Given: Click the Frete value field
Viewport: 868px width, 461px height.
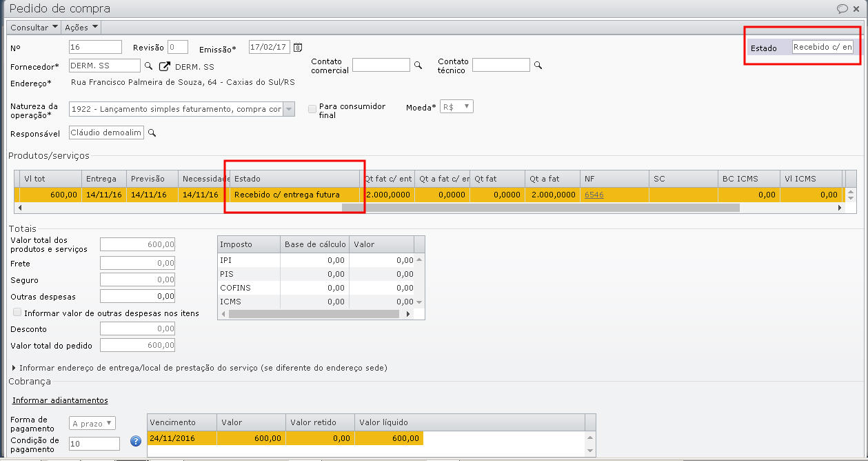Looking at the screenshot, I should point(137,263).
